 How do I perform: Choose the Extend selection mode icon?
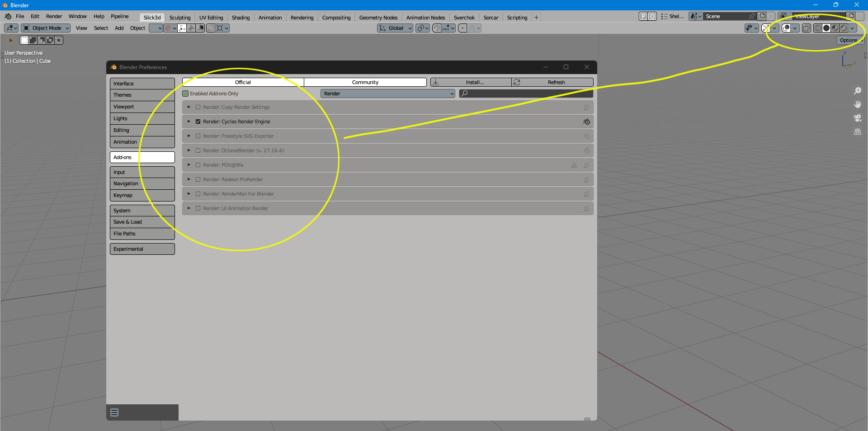click(33, 40)
